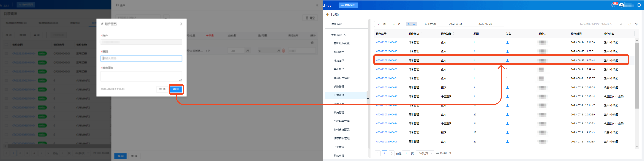
Task: Select 审批操作 in module list
Action: (339, 69)
